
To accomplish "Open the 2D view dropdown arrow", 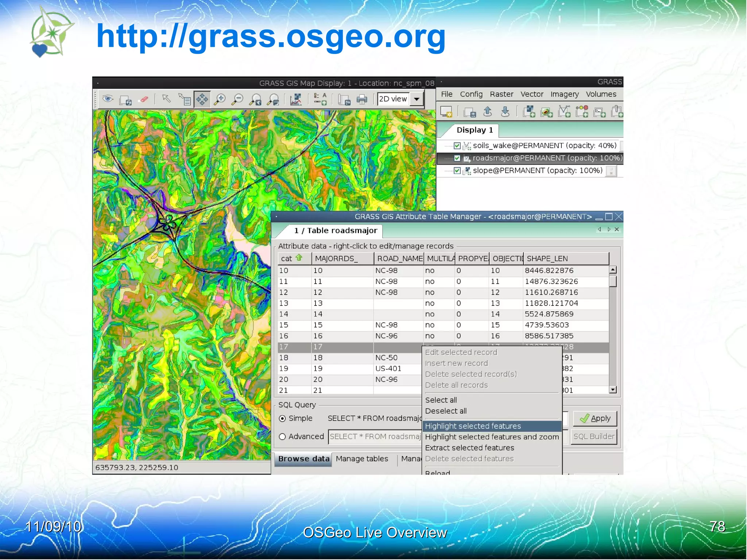I will coord(417,99).
